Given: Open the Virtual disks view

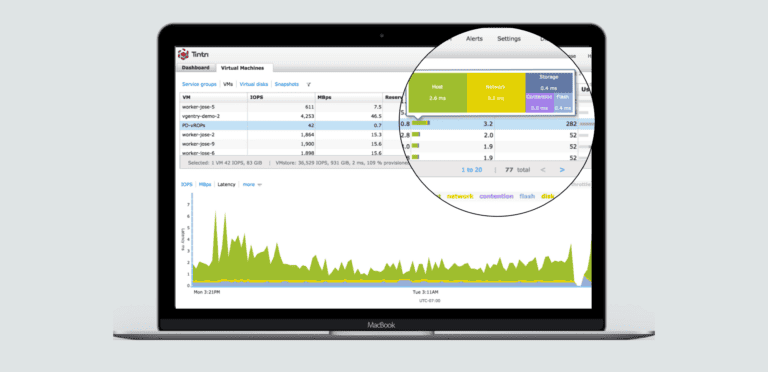Looking at the screenshot, I should 254,84.
